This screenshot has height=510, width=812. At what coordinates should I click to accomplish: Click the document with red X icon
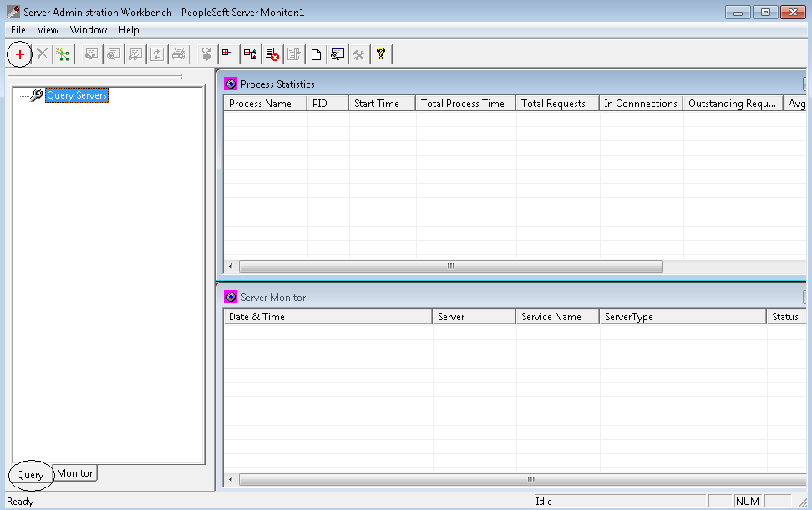pyautogui.click(x=272, y=54)
